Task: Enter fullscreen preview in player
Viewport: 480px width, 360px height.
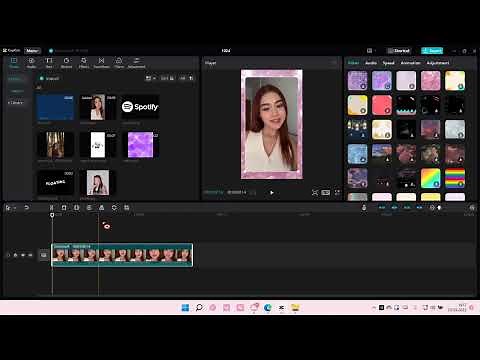Action: point(337,193)
